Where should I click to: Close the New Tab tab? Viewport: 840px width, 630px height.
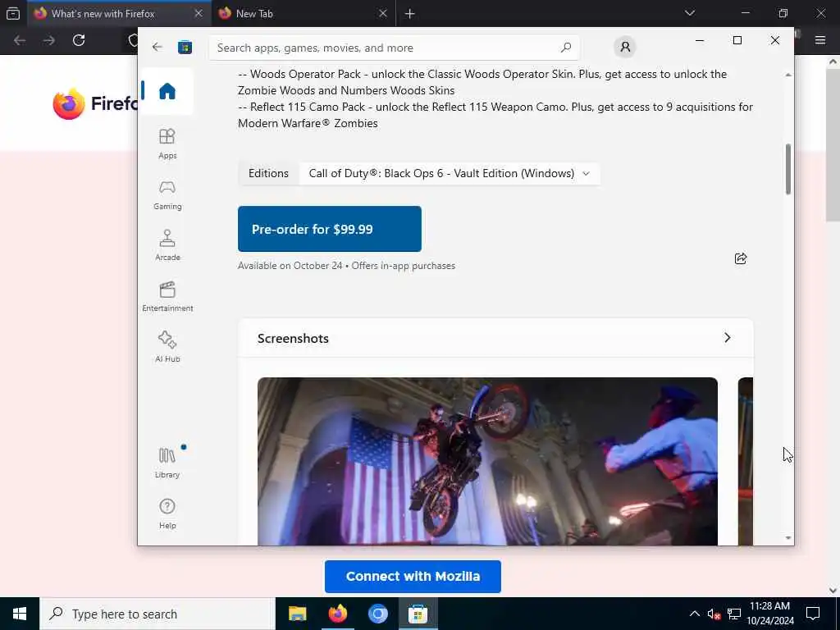(x=382, y=13)
